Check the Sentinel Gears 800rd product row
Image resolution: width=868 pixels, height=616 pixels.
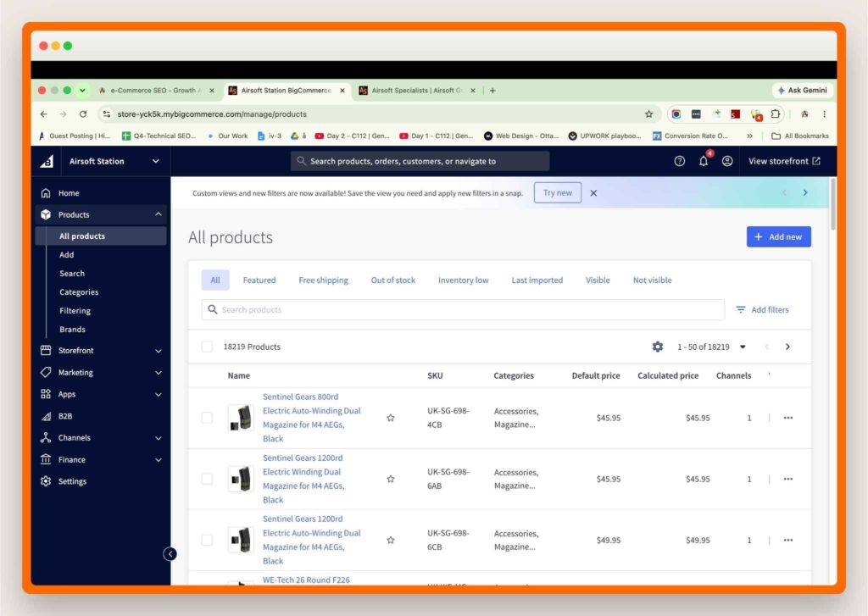(207, 418)
